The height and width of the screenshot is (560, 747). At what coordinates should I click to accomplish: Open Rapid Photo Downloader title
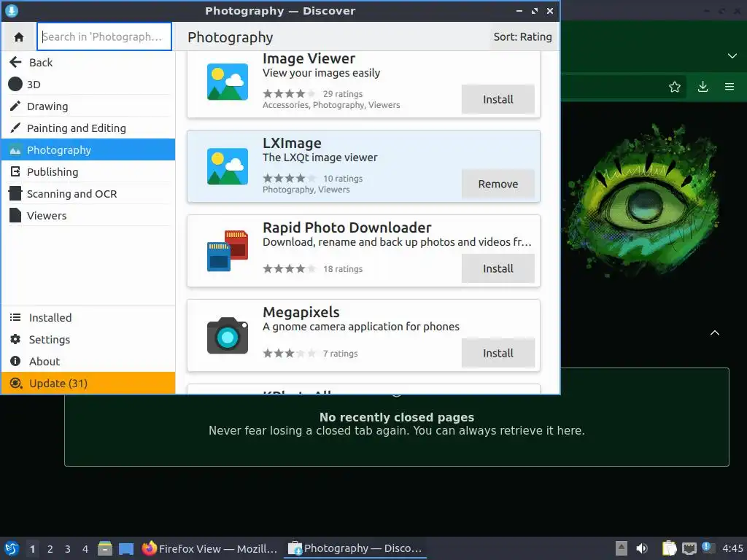(347, 227)
